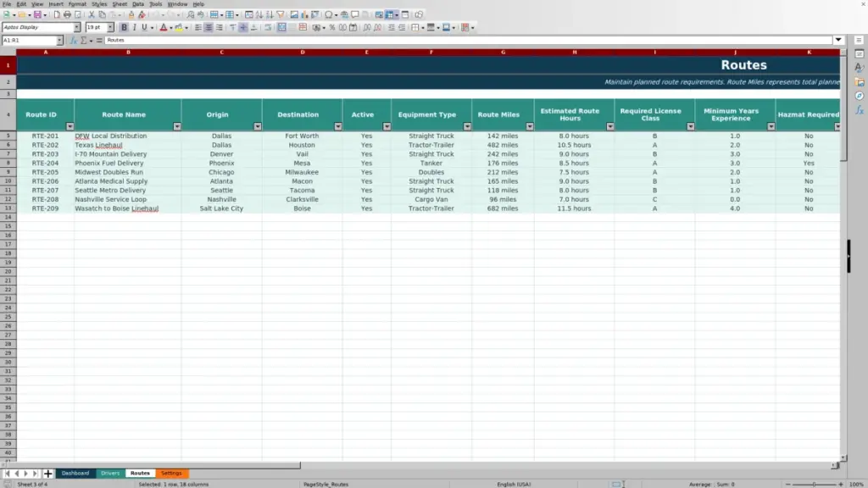Image resolution: width=868 pixels, height=488 pixels.
Task: Switch to the Dashboard sheet tab
Action: click(75, 474)
